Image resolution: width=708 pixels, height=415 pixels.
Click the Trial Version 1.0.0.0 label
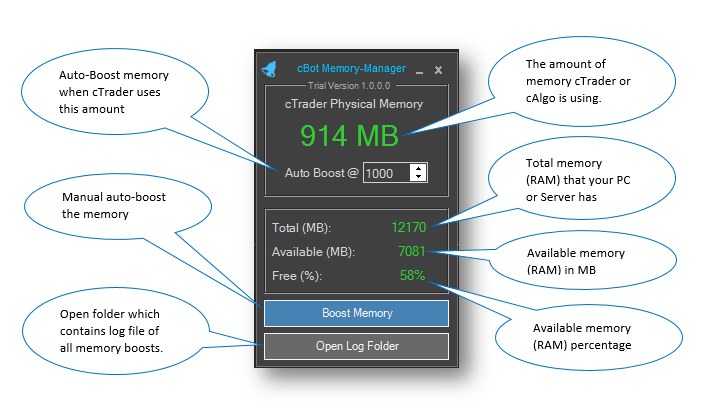click(349, 86)
